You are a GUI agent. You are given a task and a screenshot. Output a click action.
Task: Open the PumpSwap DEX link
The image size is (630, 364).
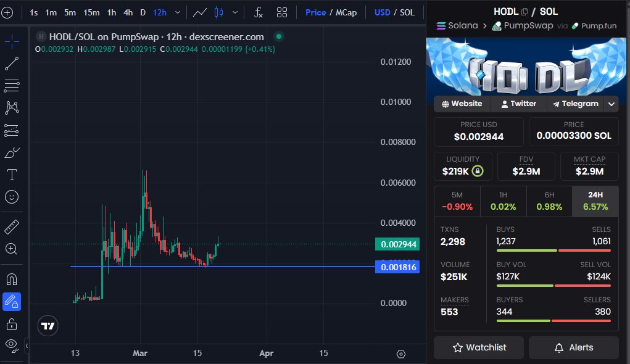pos(523,26)
